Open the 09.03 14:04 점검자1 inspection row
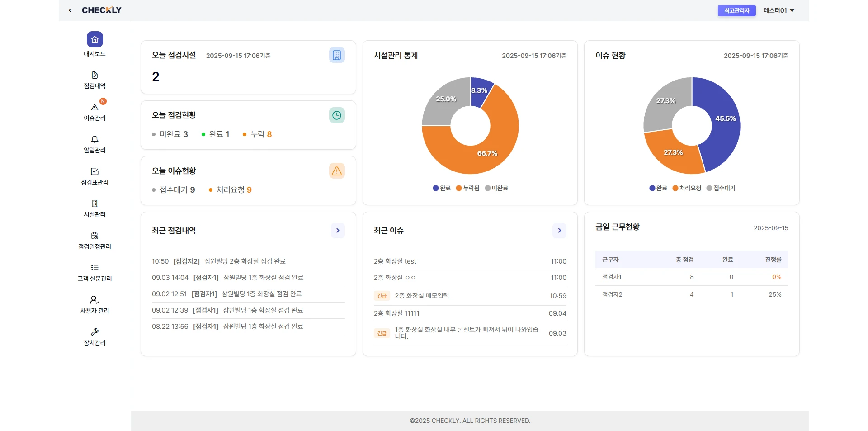This screenshot has height=431, width=868. tap(248, 278)
